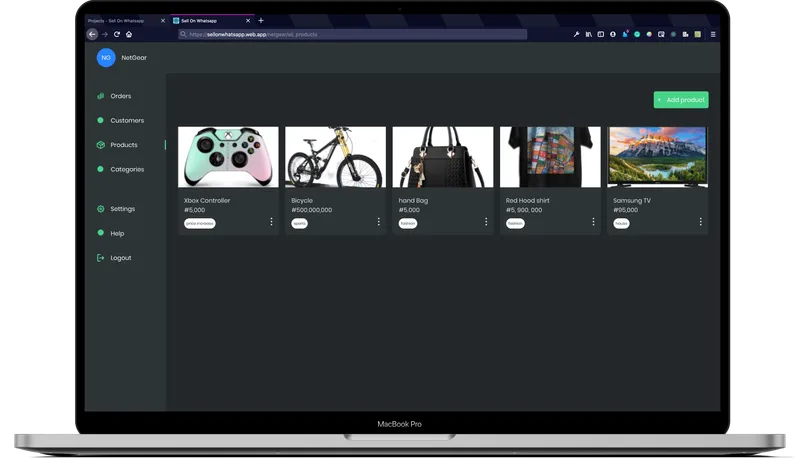The image size is (800, 458).
Task: Open the browser hamburger menu
Action: click(x=713, y=34)
